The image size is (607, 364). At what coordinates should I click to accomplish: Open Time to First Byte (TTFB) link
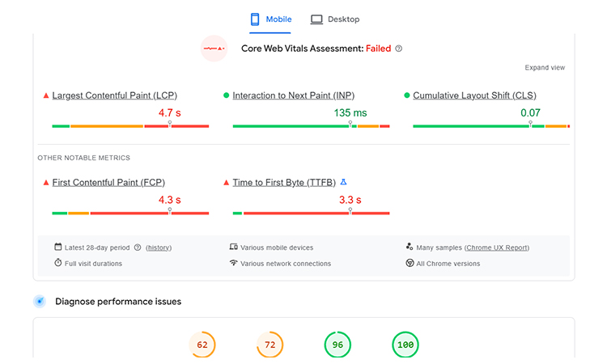coord(283,183)
